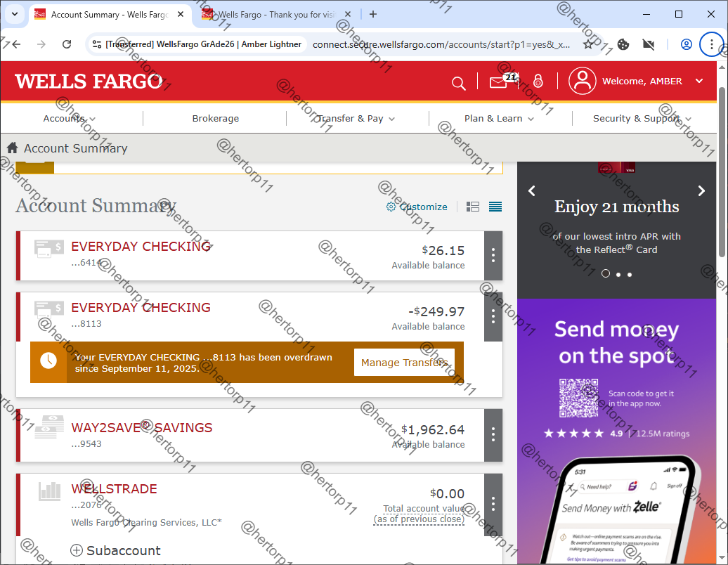Click the $26.15 available balance

443,250
